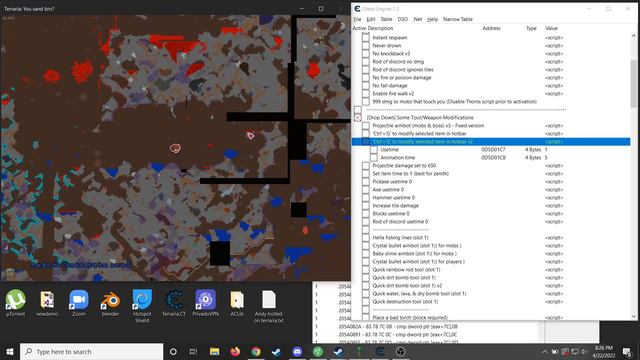
Task: Select the address '005D01C7' of Usetime
Action: point(493,150)
